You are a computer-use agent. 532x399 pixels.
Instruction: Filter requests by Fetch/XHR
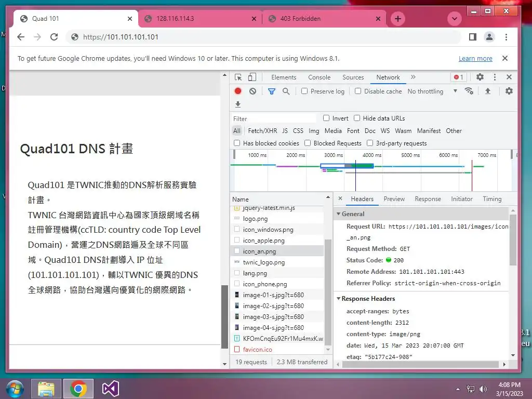(x=262, y=130)
